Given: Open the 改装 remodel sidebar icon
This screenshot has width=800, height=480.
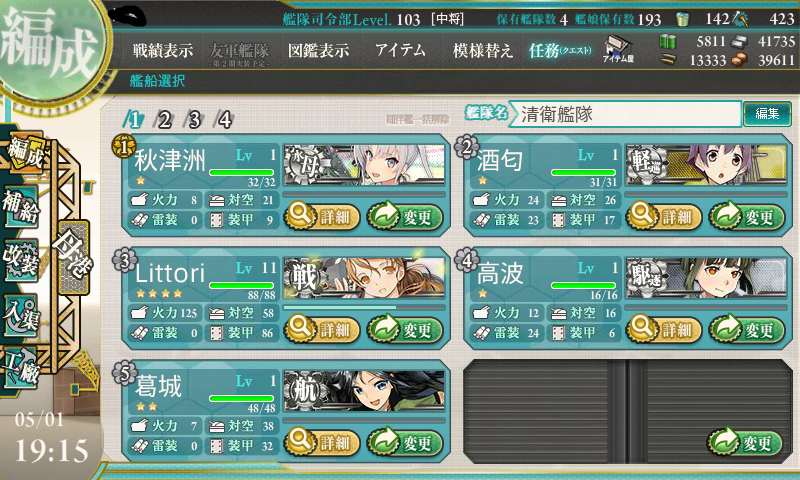Looking at the screenshot, I should click(x=21, y=260).
